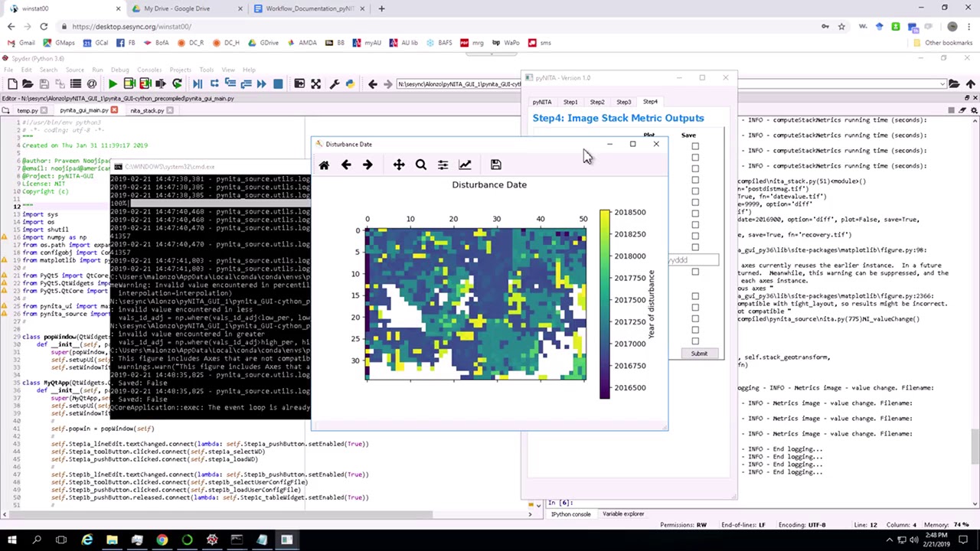Click the Re-run last script icon
The image size is (980, 551).
pos(177,83)
